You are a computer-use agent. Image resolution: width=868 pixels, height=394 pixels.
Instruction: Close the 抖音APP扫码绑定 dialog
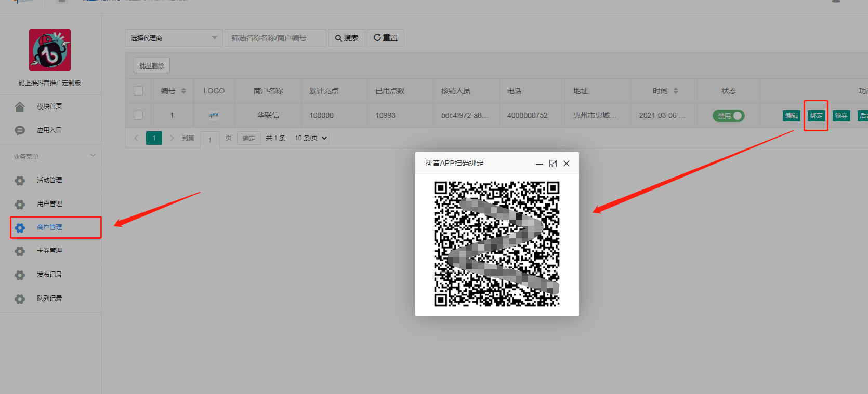(x=567, y=164)
